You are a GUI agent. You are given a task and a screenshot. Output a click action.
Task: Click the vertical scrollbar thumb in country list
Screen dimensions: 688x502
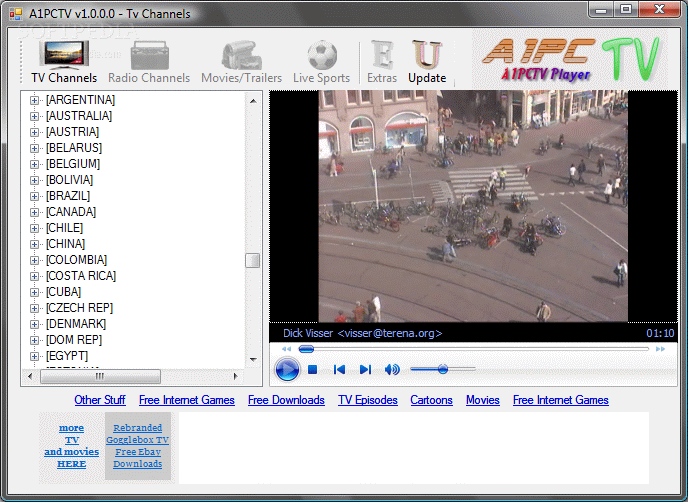pyautogui.click(x=253, y=260)
